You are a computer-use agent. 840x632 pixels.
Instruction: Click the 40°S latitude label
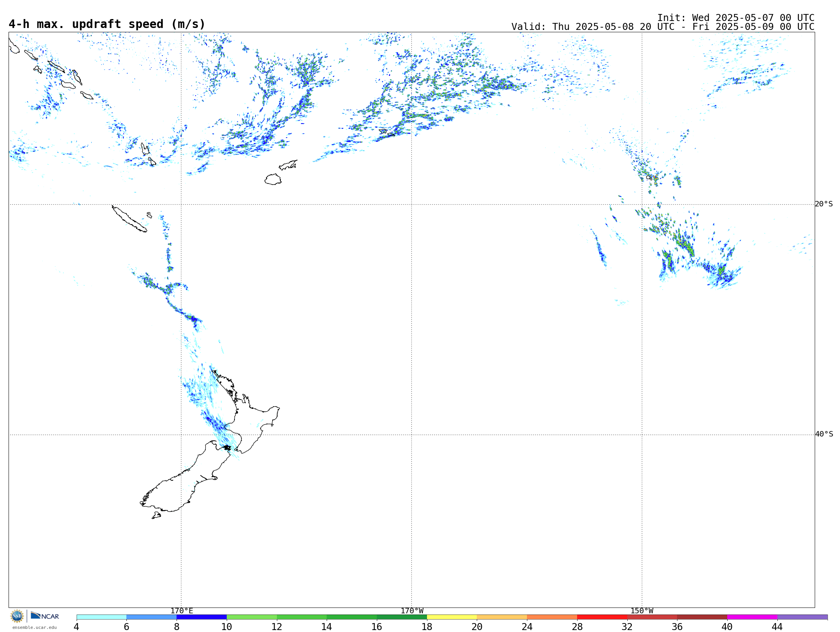824,434
